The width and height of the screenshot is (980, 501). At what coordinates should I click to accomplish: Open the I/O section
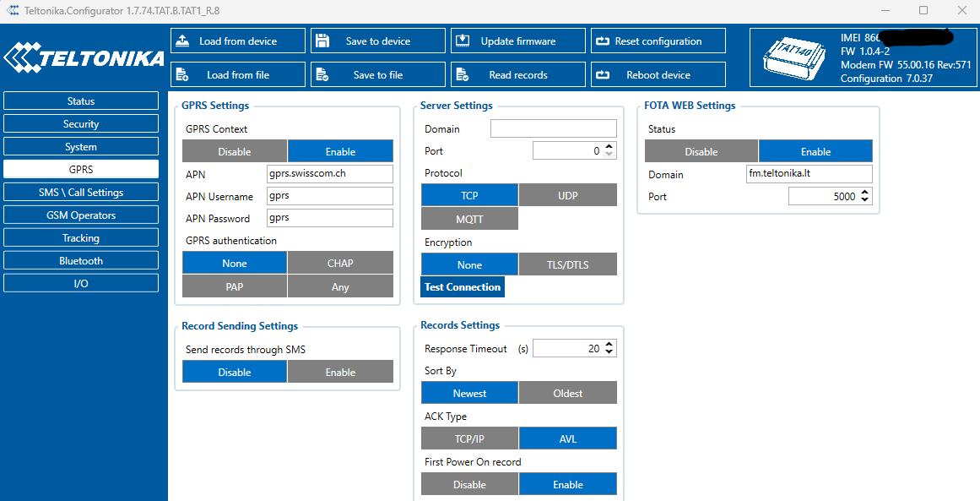click(x=81, y=283)
